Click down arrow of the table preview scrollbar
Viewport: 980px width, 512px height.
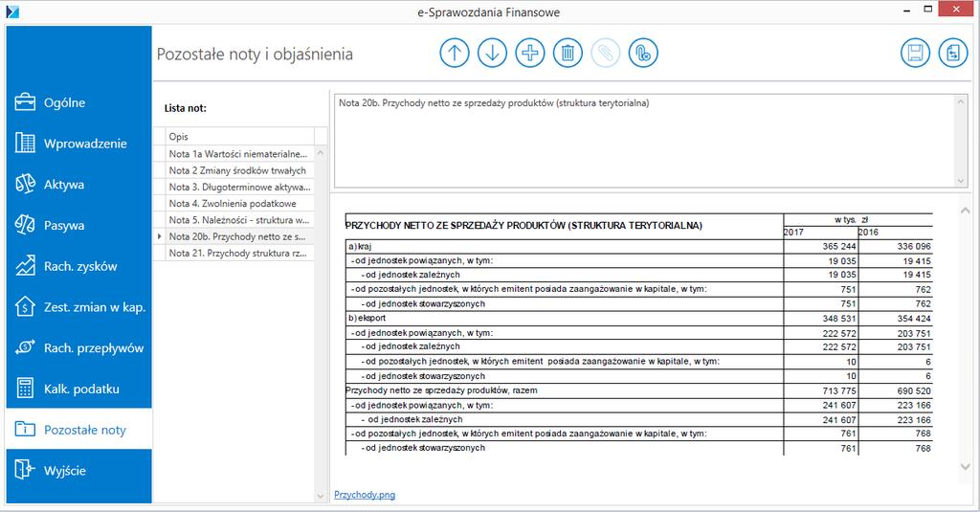coord(965,466)
